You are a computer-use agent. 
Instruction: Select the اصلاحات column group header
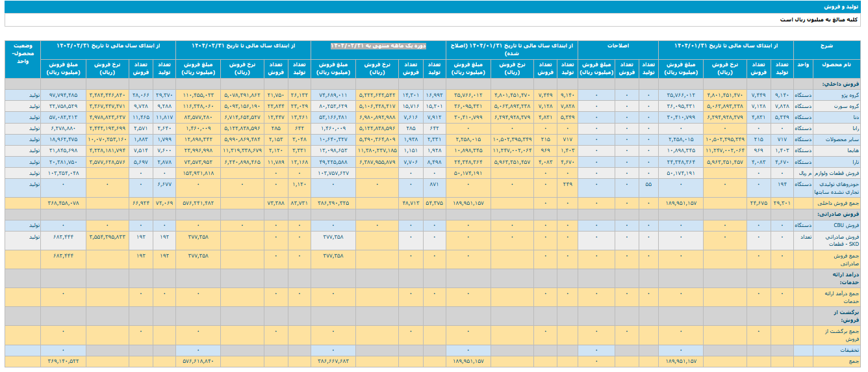617,47
